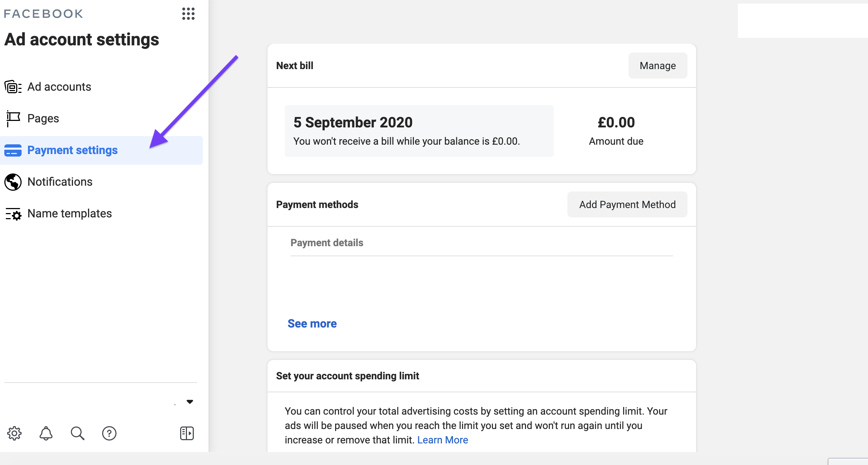Open the Help question mark icon
This screenshot has width=868, height=465.
click(109, 433)
